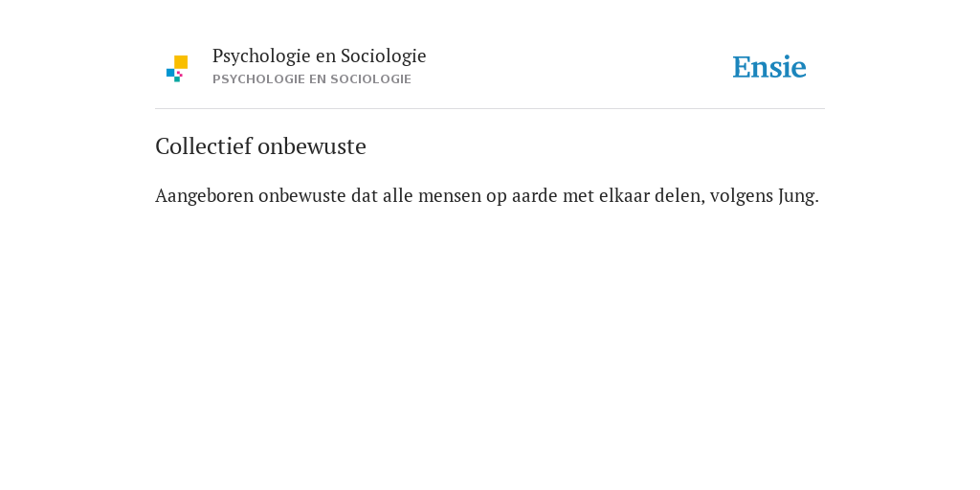Image resolution: width=980 pixels, height=490 pixels.
Task: Click the word elkaar in the definition
Action: [624, 196]
